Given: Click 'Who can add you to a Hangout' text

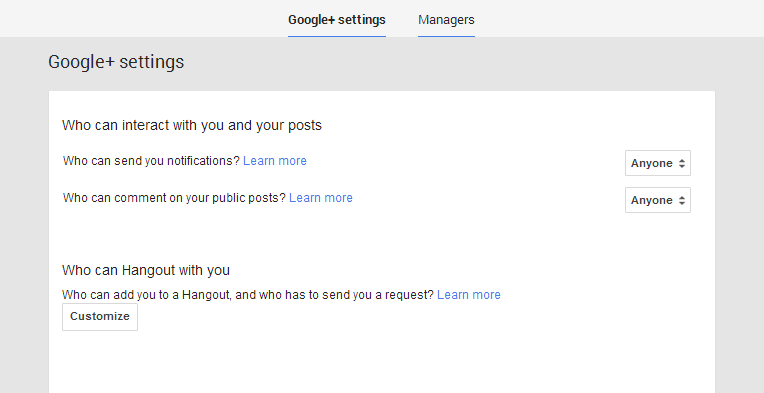Looking at the screenshot, I should pos(146,295).
